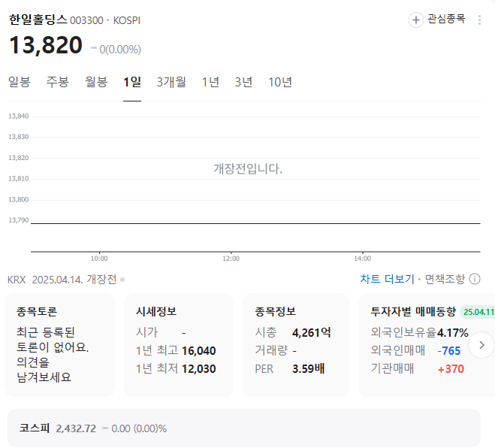This screenshot has height=448, width=495.
Task: Click the current price 13,820
Action: coord(46,45)
